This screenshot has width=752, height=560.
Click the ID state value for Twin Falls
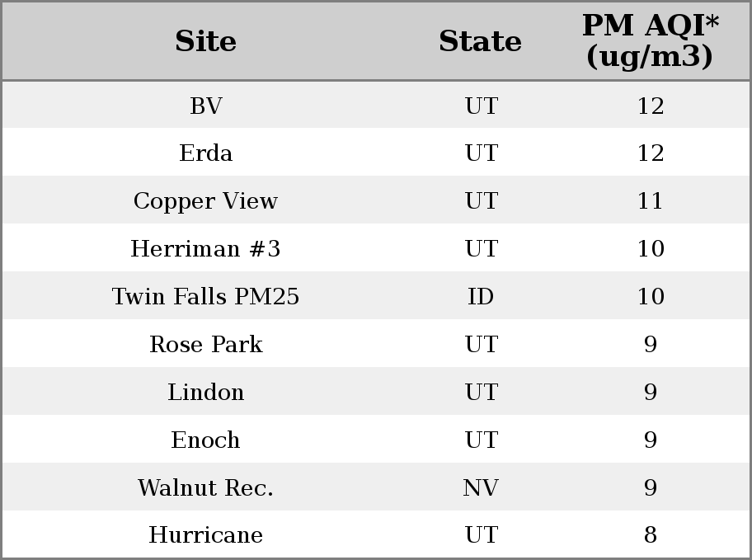[x=481, y=296]
